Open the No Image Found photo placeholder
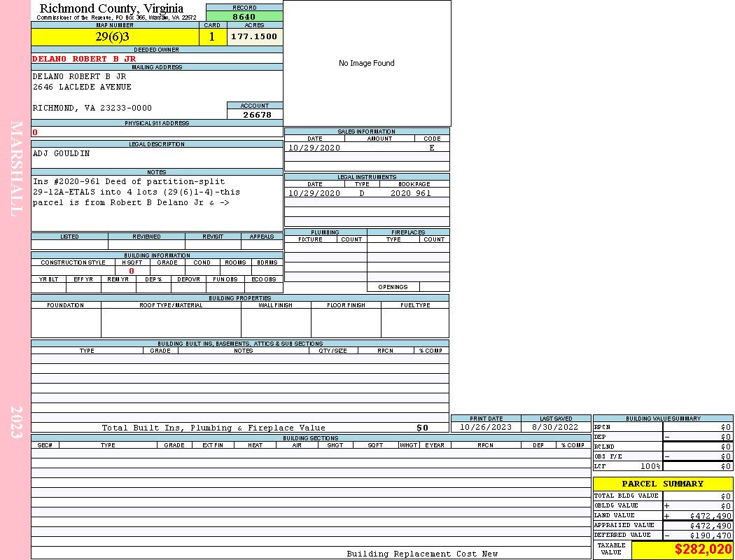This screenshot has height=560, width=735. (367, 63)
